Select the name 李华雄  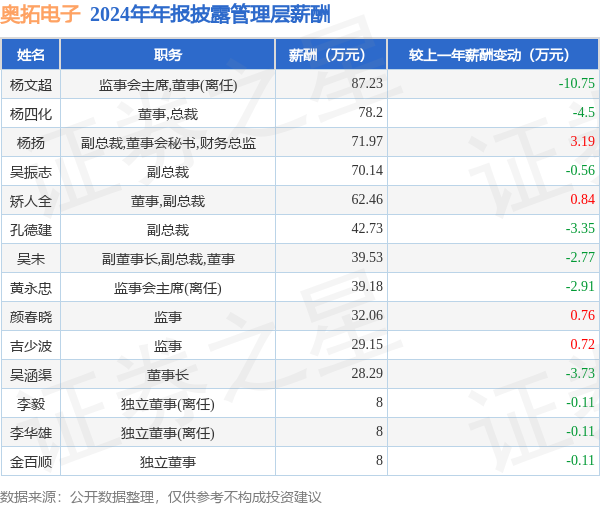click(x=31, y=433)
